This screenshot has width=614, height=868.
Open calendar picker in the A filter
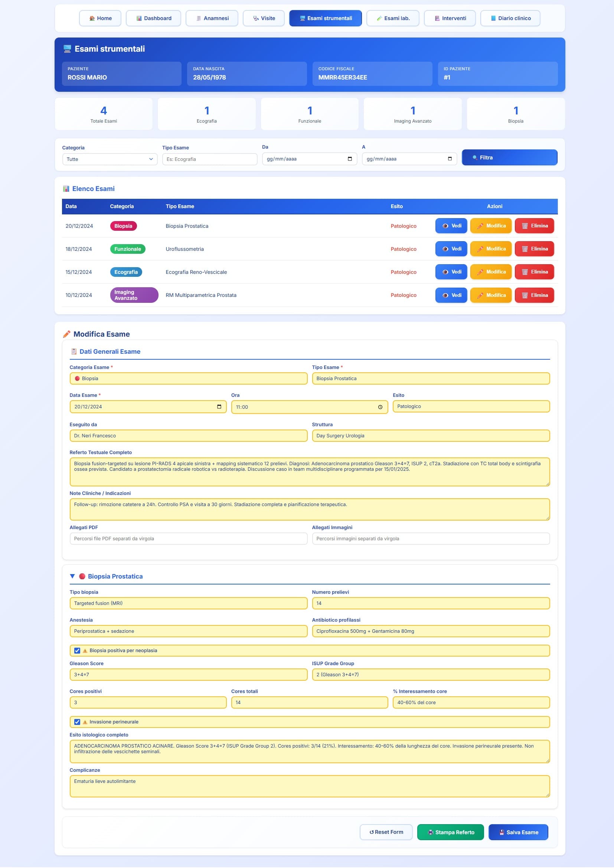(450, 159)
